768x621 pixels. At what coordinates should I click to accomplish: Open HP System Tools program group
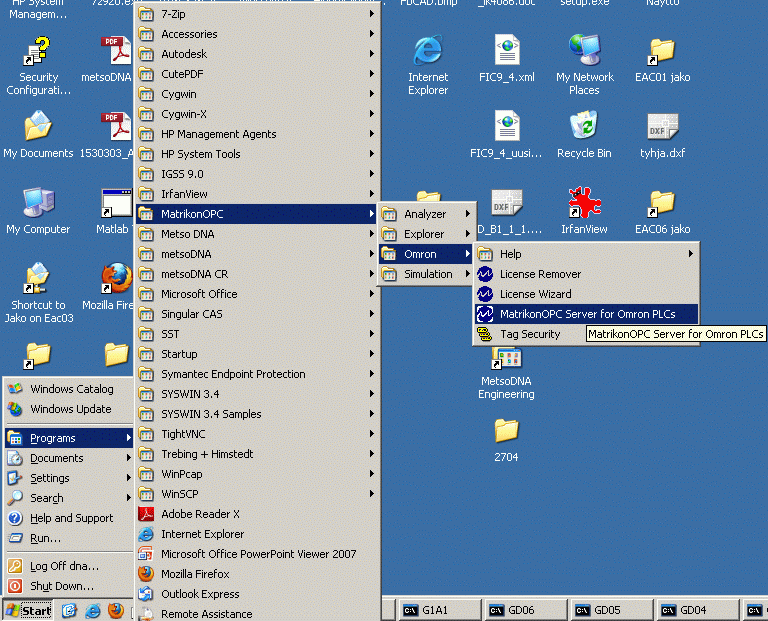pos(257,154)
